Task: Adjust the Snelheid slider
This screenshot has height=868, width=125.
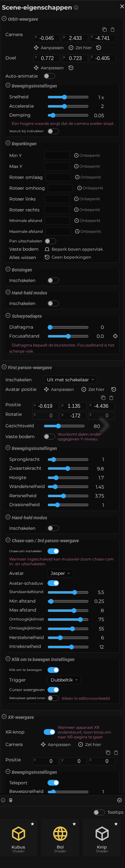Action: [x=68, y=97]
